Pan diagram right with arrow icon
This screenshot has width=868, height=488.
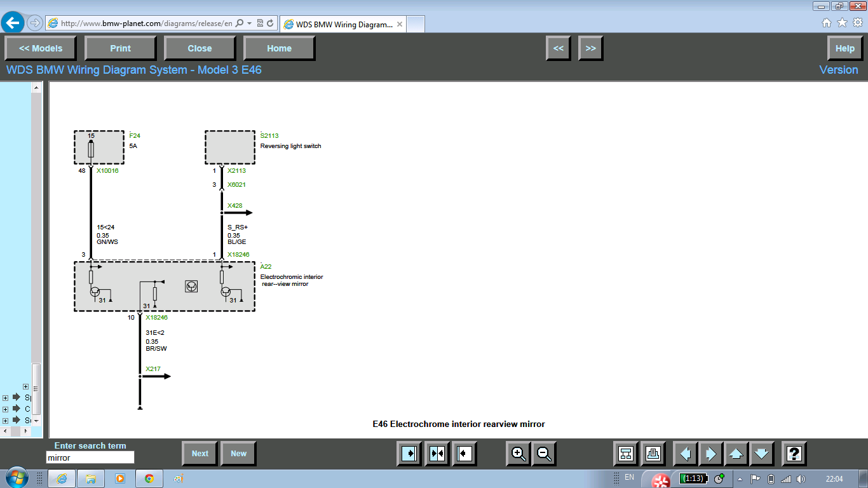(x=710, y=454)
